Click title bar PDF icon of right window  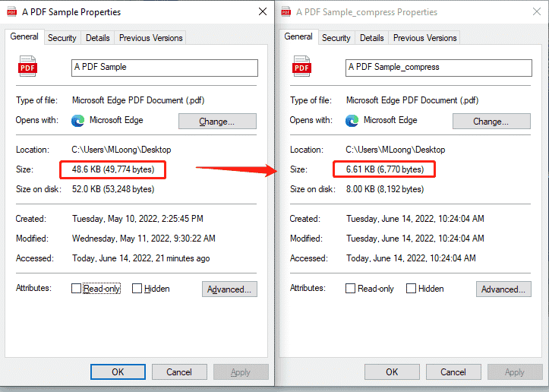286,11
